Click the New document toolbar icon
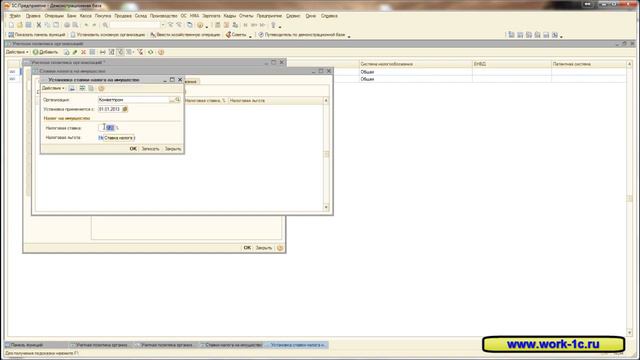This screenshot has width=640, height=360. pyautogui.click(x=11, y=25)
